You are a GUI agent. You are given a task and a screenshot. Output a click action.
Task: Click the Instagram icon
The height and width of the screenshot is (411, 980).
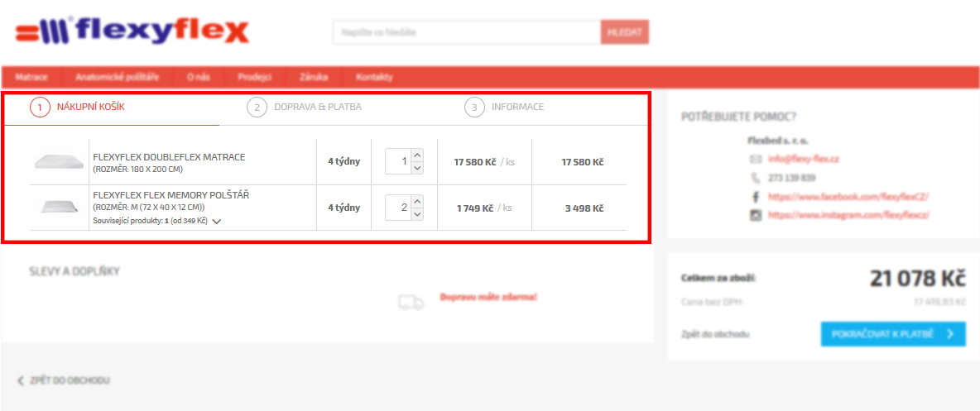tap(756, 215)
